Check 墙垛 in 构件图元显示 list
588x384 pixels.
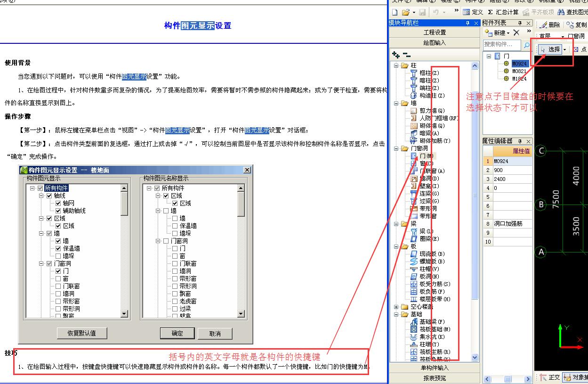[x=58, y=256]
